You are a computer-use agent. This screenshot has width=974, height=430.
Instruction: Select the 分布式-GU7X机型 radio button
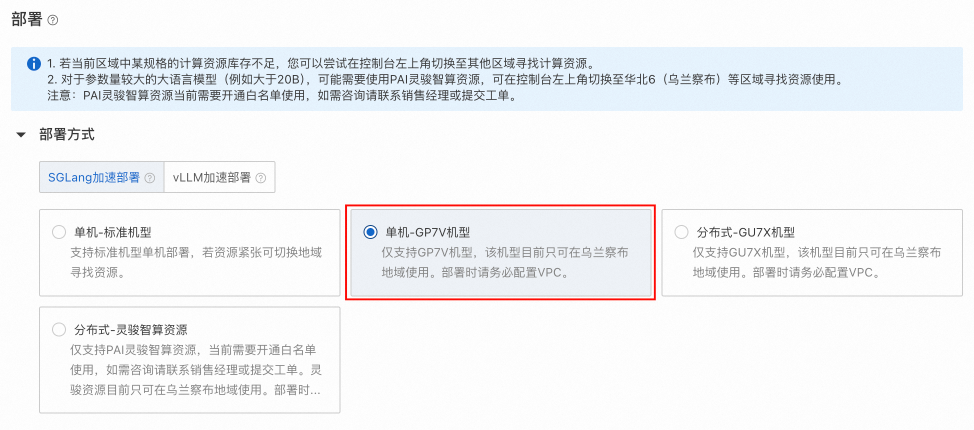tap(681, 232)
